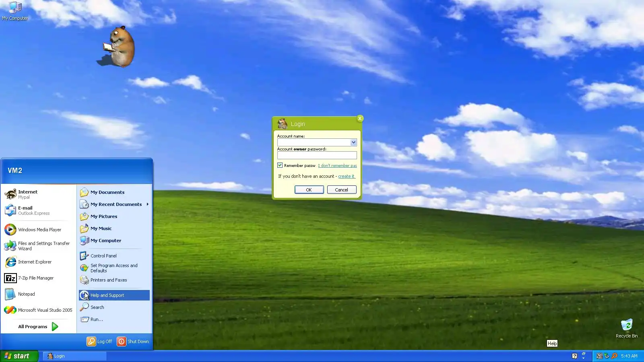
Task: Click the start button on the taskbar
Action: (19, 356)
